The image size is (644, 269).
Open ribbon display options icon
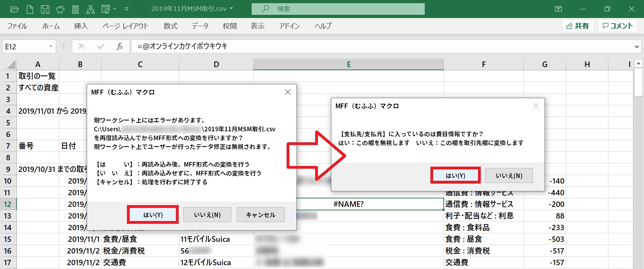tap(558, 9)
